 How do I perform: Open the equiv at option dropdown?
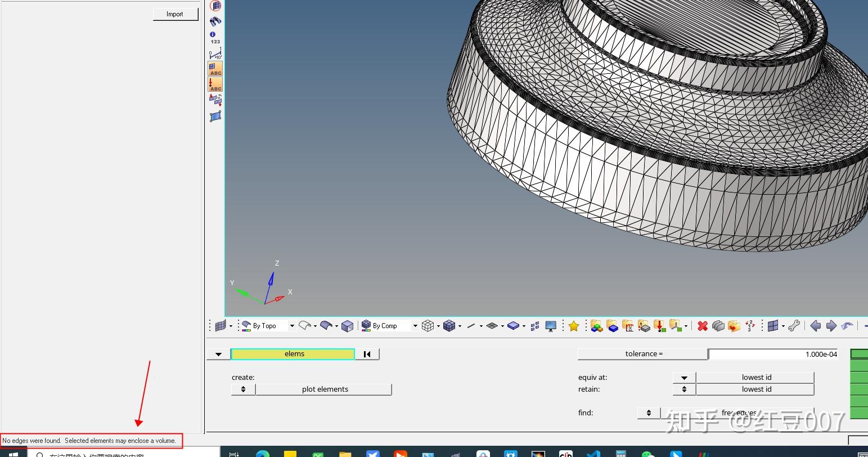coord(684,377)
